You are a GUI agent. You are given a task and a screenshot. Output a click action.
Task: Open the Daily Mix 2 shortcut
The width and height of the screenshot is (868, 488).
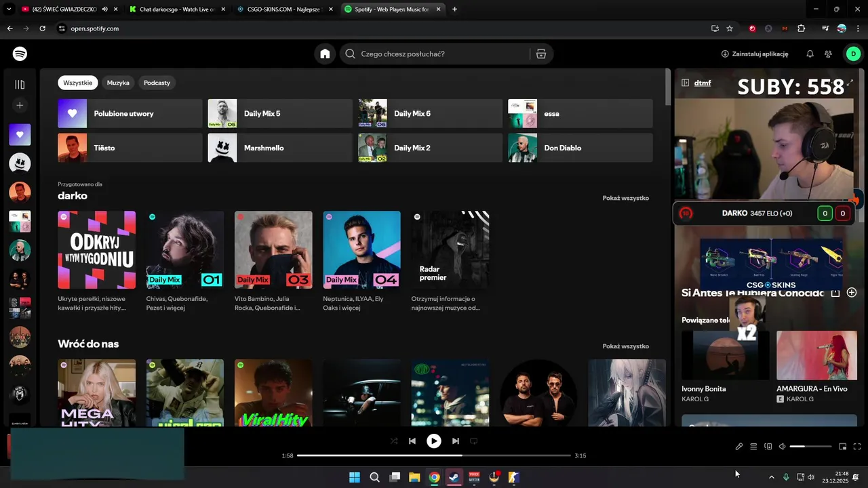click(x=431, y=148)
